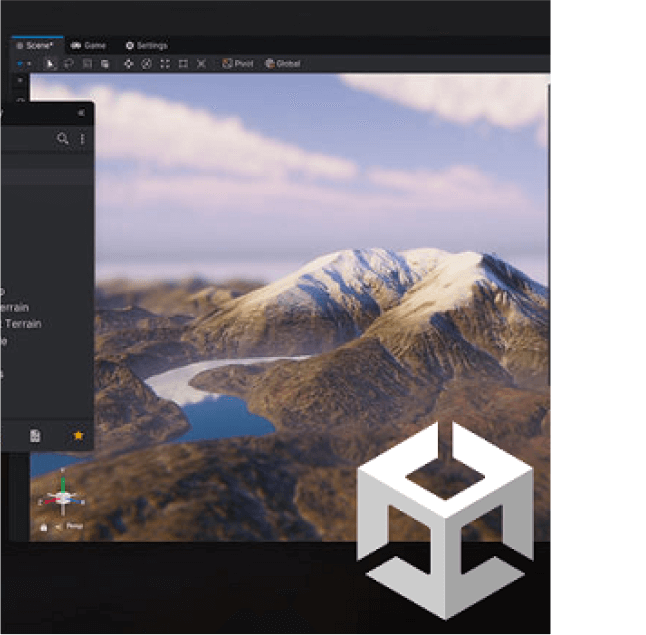
Task: Toggle the Global handle rotation
Action: click(283, 64)
